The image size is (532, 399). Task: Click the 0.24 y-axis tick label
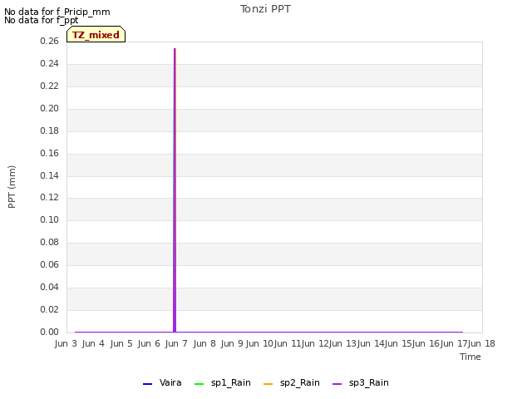point(49,64)
